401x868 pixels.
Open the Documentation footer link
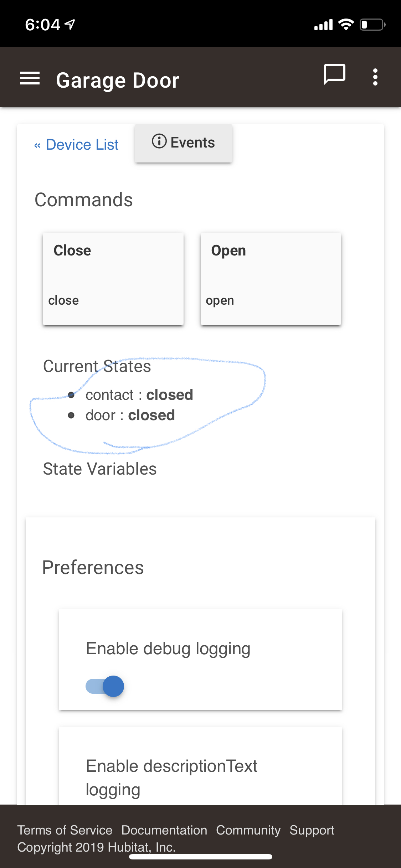click(164, 830)
